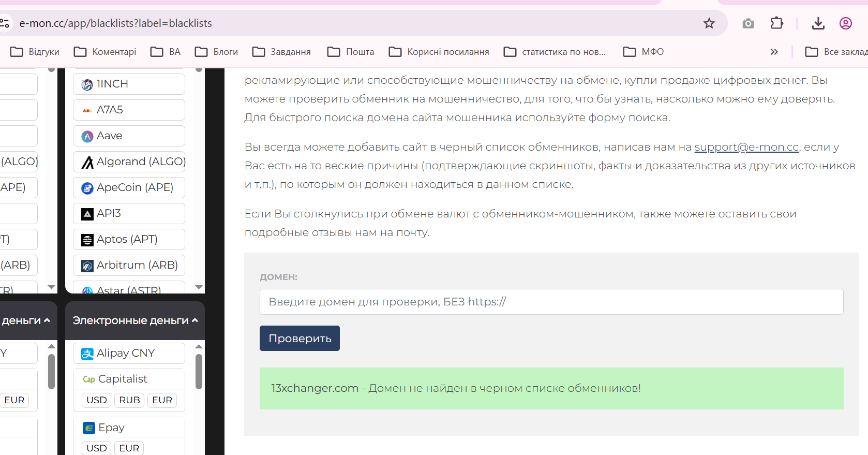
Task: Open the downloads icon in the toolbar
Action: point(818,23)
